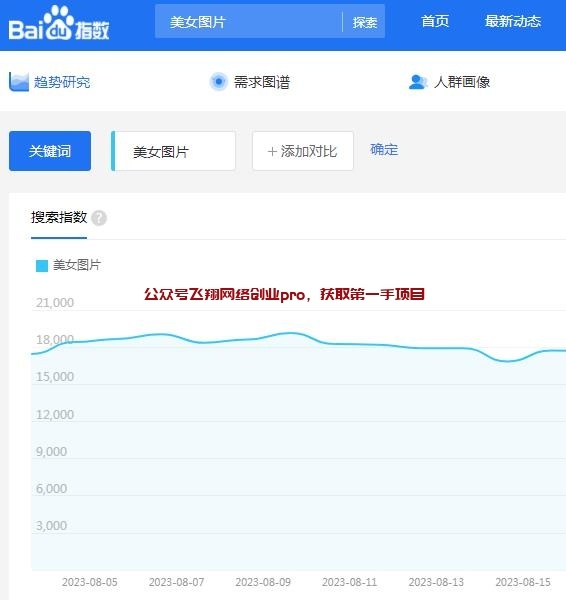
Task: Click the 2023-08-11 date label
Action: tap(349, 582)
